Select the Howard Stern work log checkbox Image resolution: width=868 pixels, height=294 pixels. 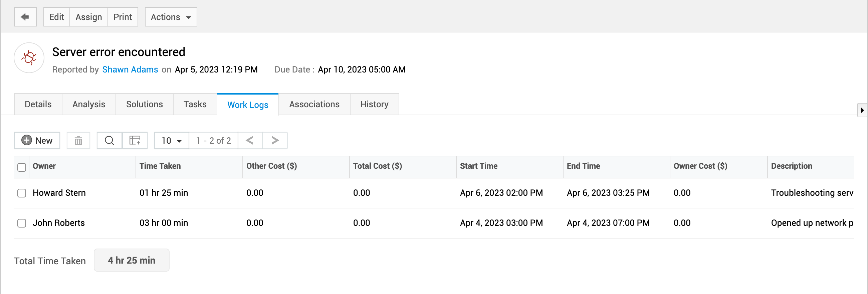[22, 193]
